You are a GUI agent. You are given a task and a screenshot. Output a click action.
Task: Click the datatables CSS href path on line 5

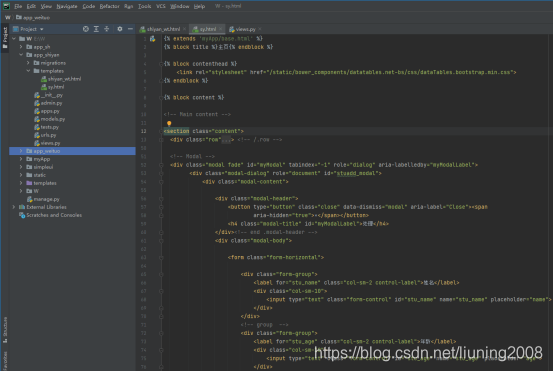coord(389,72)
